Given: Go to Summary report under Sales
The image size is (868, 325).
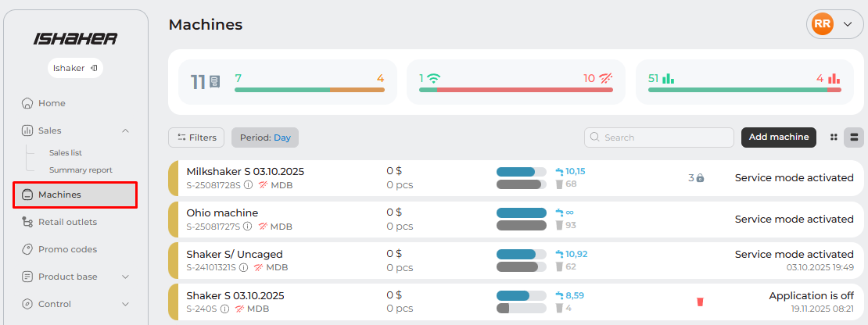Looking at the screenshot, I should (81, 170).
